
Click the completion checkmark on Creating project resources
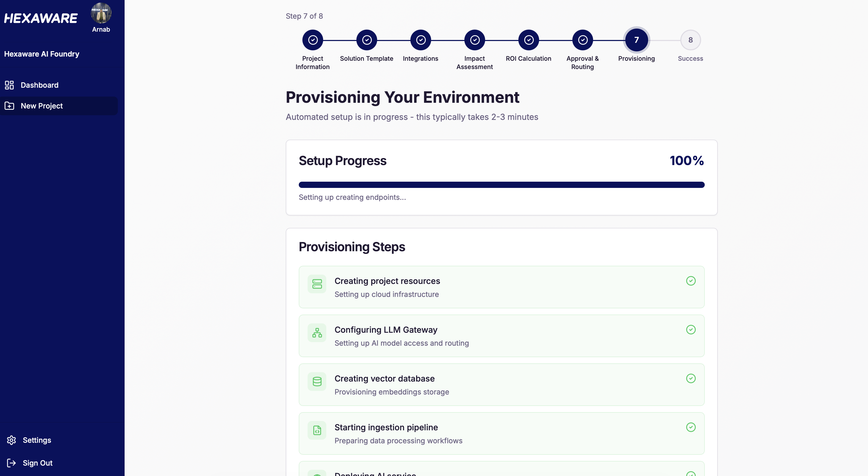tap(691, 281)
